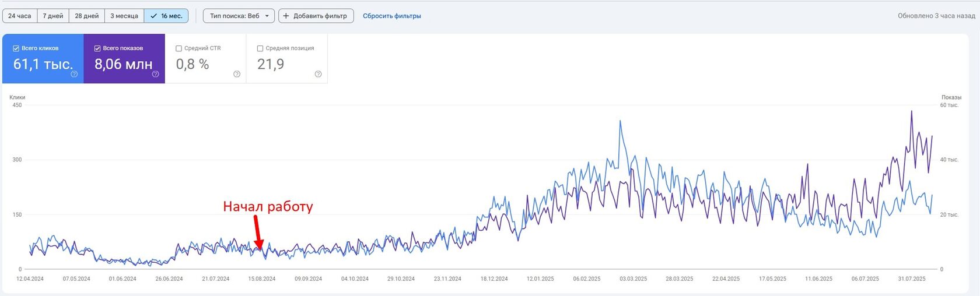
Task: Click the 22.04.2025 axis date label
Action: 726,279
